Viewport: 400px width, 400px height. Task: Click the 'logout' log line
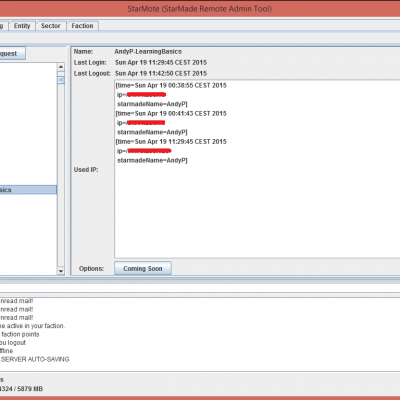[x=13, y=342]
